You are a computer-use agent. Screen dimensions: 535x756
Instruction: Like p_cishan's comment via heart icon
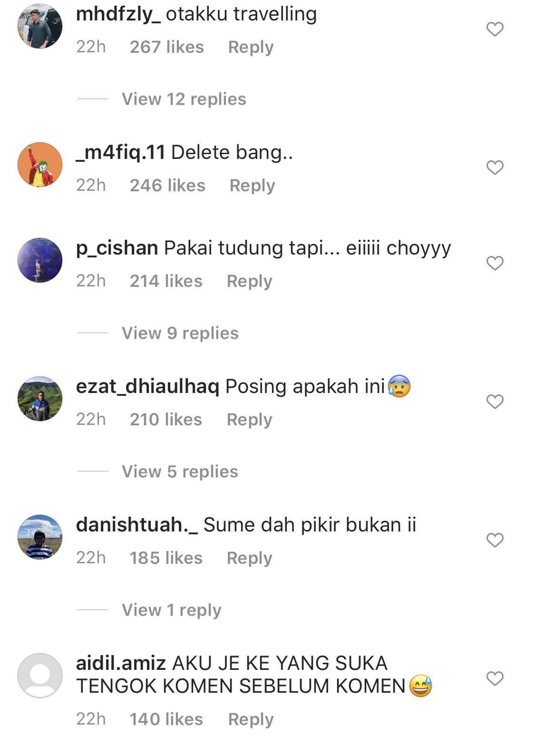[495, 263]
